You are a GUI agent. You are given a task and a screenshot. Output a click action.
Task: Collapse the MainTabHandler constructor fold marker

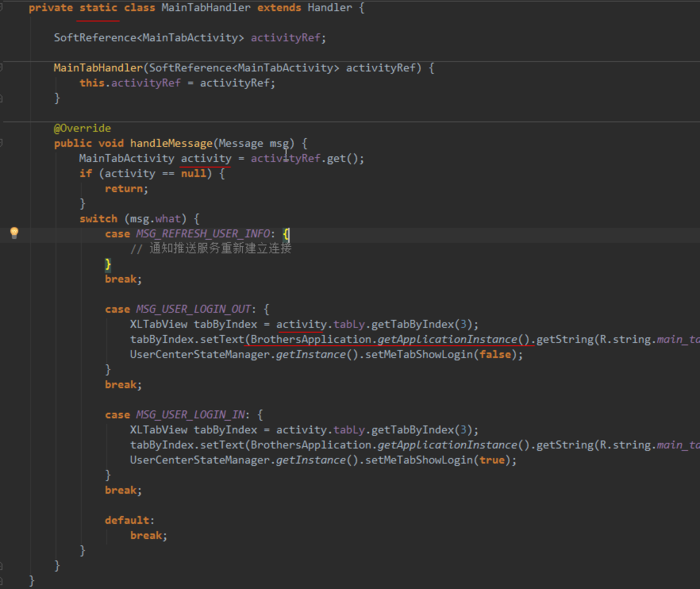[1, 68]
